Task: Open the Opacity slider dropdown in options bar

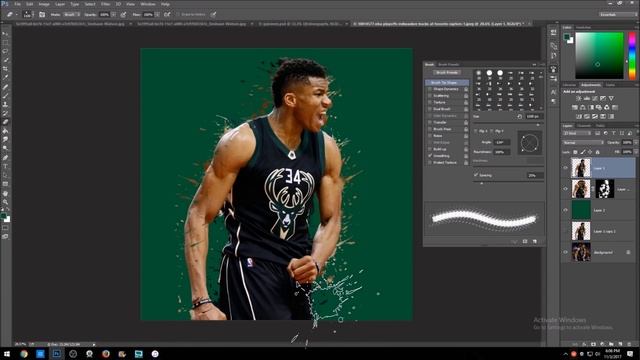Action: [x=113, y=14]
